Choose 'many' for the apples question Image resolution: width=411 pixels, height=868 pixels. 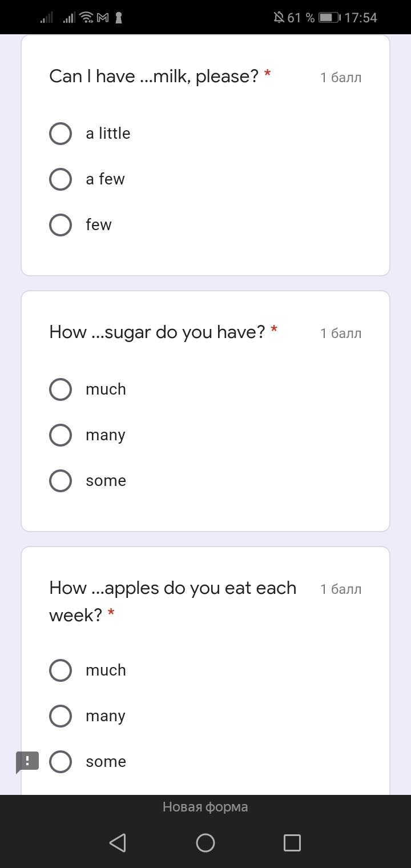(61, 716)
